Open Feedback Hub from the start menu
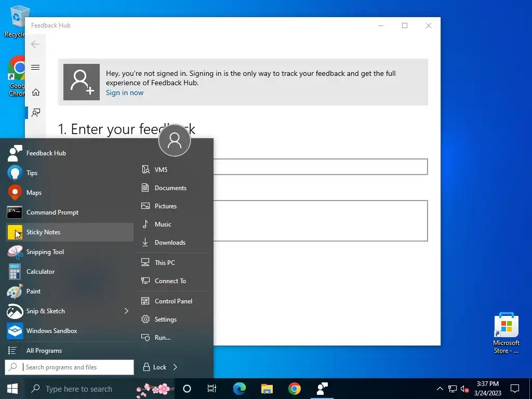This screenshot has width=532, height=399. point(70,153)
